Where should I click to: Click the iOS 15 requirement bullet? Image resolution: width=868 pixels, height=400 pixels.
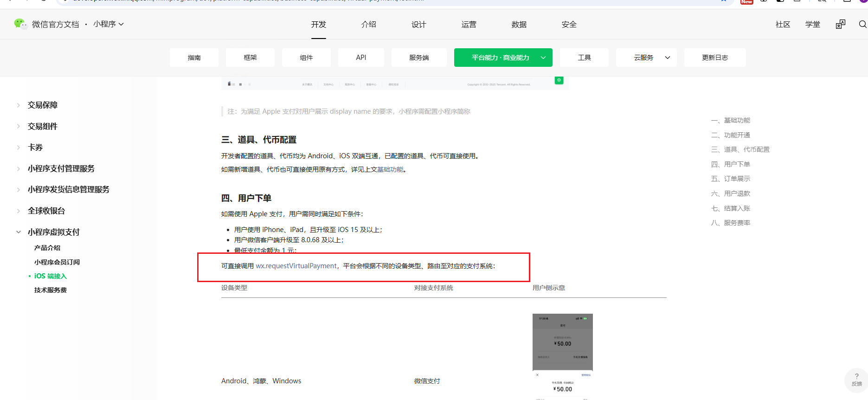pyautogui.click(x=308, y=230)
